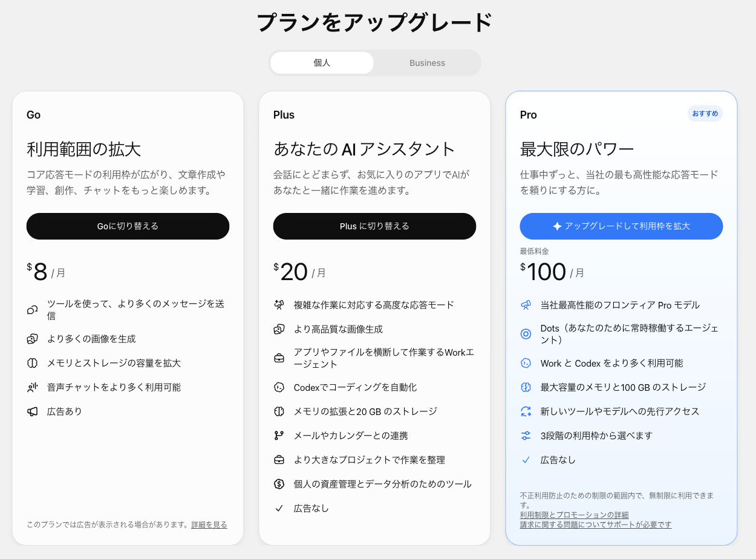Click the Plus に切り替える button
The width and height of the screenshot is (756, 559).
coord(374,226)
